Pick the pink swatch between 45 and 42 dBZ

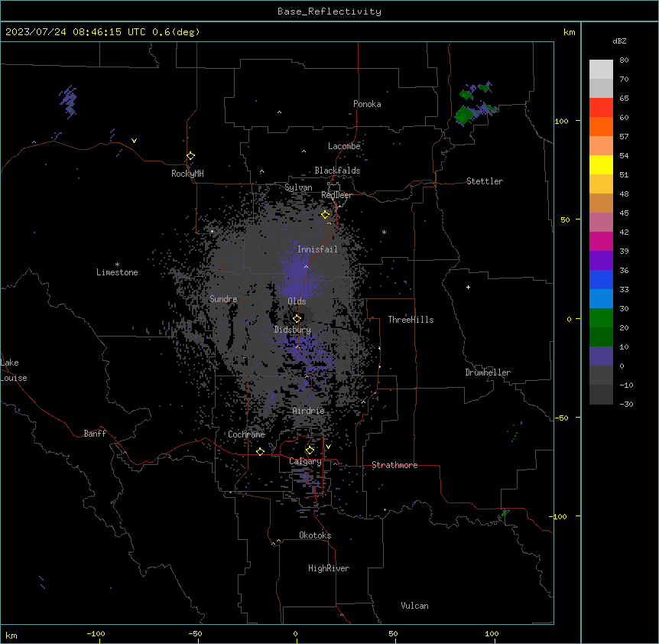pyautogui.click(x=601, y=222)
